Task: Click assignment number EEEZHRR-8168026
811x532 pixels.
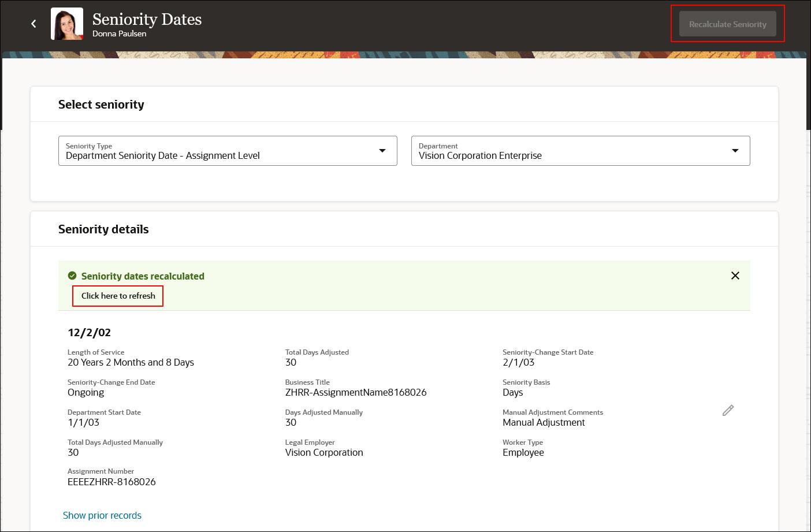Action: pyautogui.click(x=111, y=482)
